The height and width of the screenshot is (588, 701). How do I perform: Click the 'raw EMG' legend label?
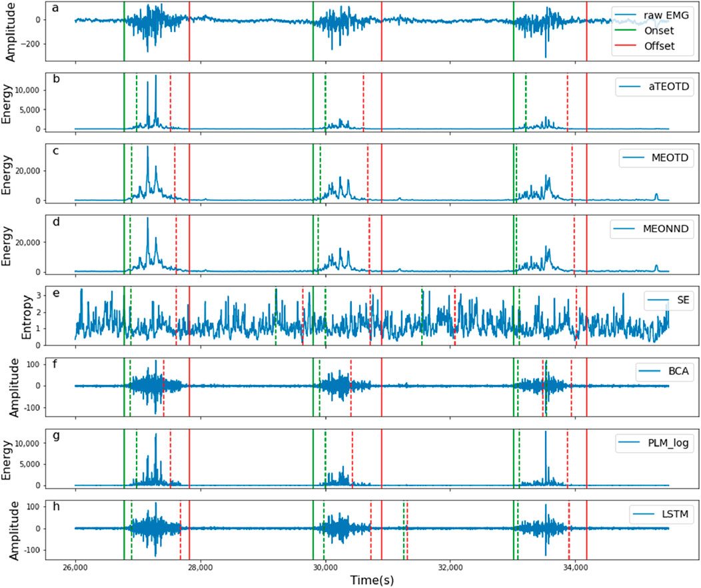coord(666,15)
